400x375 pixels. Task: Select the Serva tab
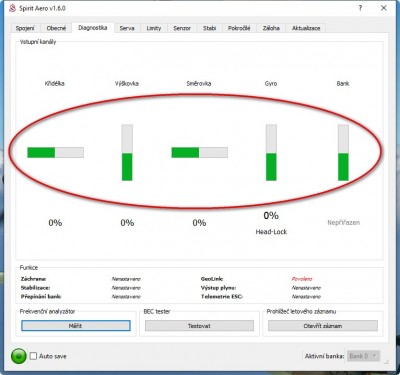coord(127,28)
